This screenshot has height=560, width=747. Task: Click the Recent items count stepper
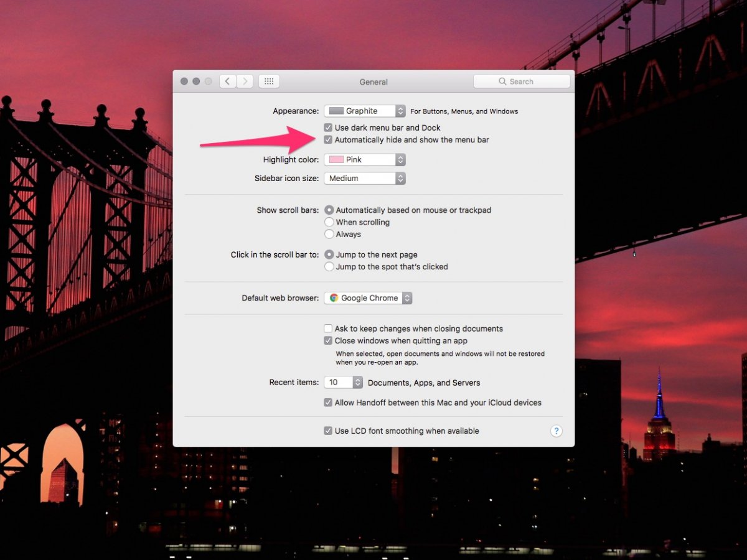click(358, 383)
